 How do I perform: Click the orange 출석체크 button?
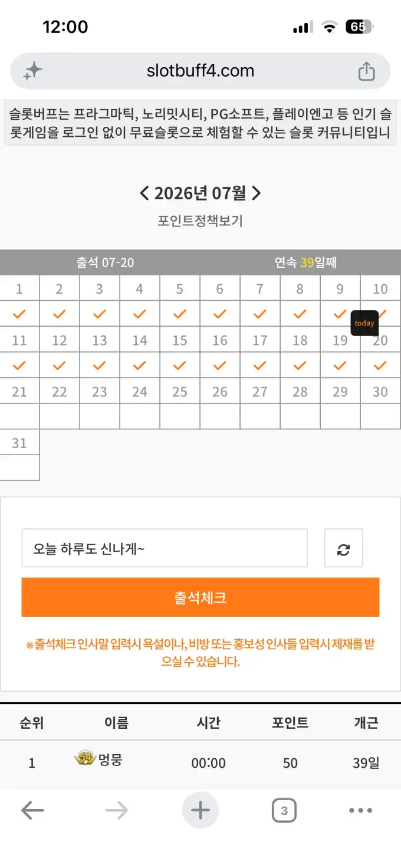point(200,597)
